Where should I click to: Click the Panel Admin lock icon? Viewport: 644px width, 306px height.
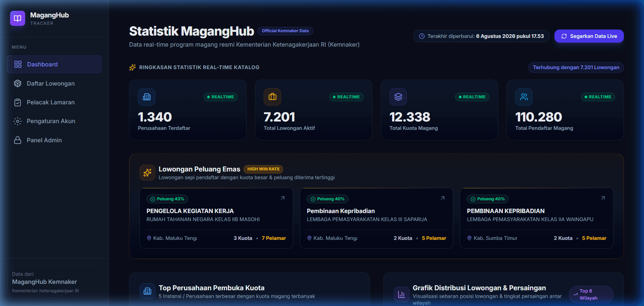click(x=18, y=140)
